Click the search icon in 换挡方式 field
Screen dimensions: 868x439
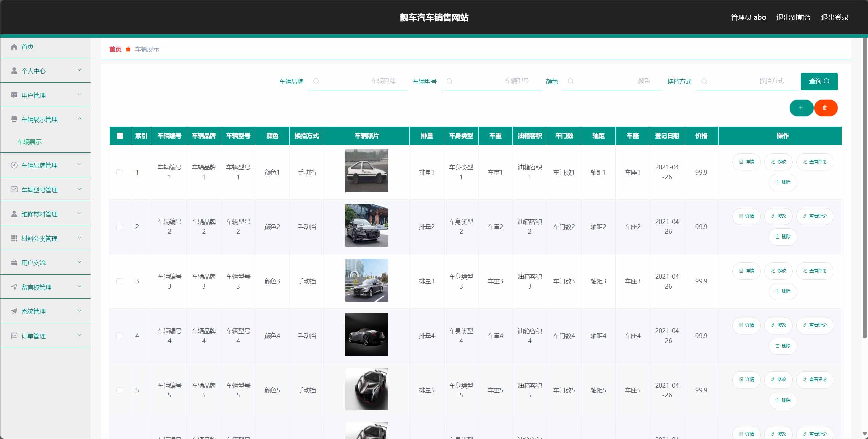[x=704, y=81]
